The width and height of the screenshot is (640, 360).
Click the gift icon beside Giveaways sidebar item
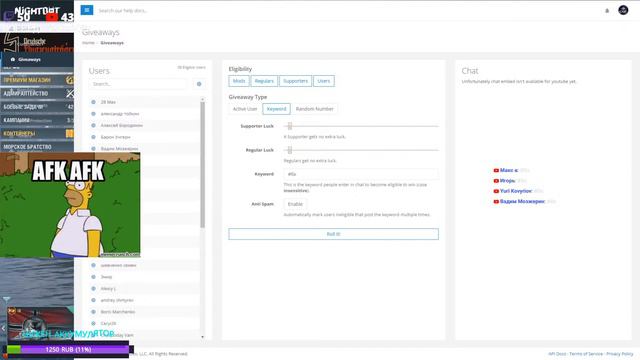click(13, 60)
